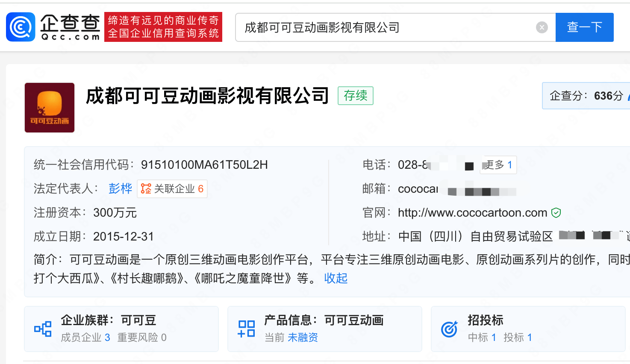Click the phone number starting 028-8
This screenshot has height=364, width=630.
[x=436, y=165]
